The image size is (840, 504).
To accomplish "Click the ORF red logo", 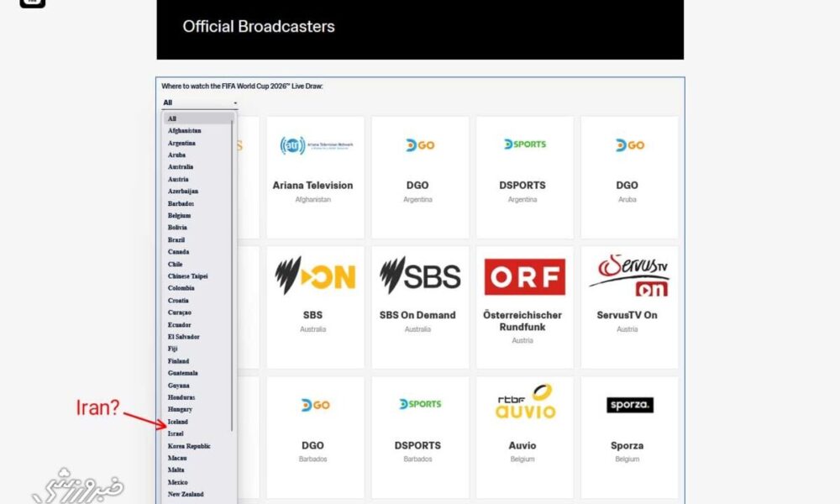I will 524,276.
